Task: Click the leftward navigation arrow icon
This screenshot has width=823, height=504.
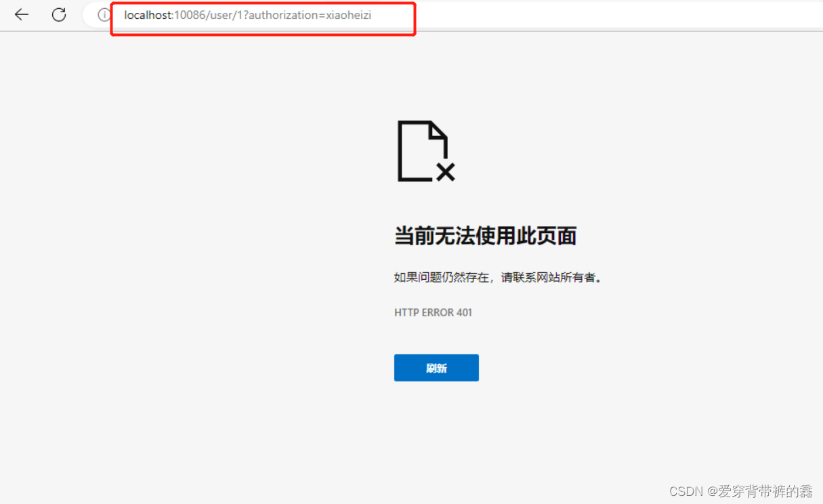Action: 21,14
